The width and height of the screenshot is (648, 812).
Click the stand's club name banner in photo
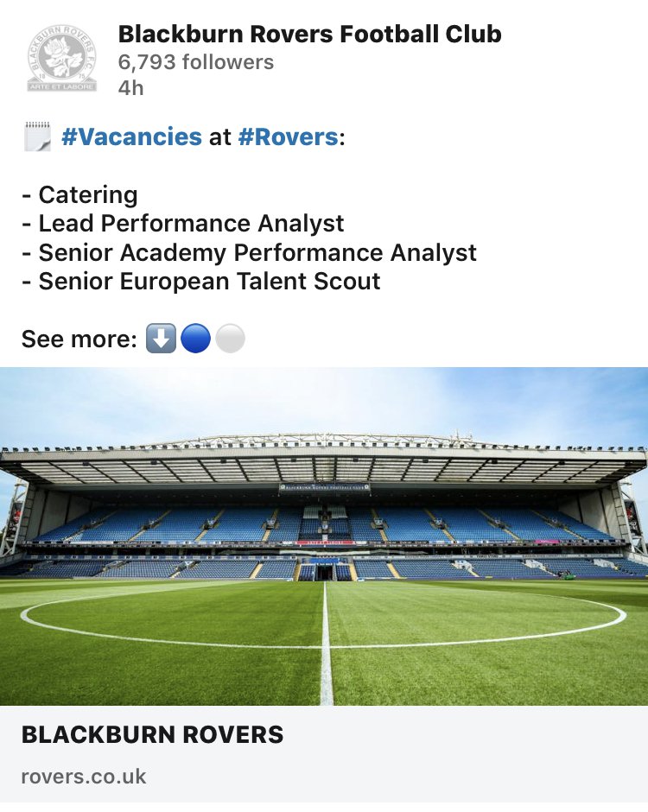pos(324,487)
